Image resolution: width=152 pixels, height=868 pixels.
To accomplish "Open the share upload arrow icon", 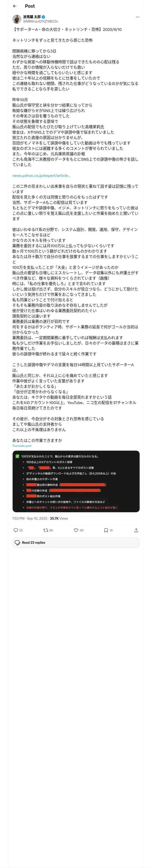I will pyautogui.click(x=136, y=530).
